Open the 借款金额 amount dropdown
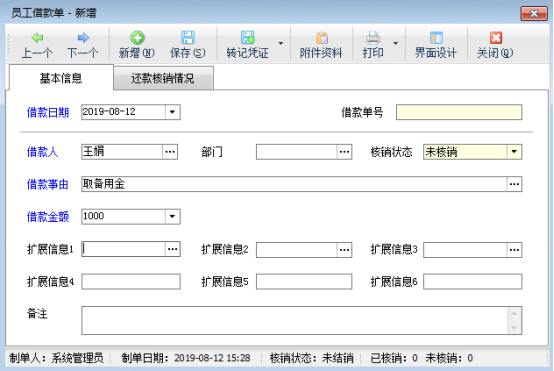 [x=172, y=216]
